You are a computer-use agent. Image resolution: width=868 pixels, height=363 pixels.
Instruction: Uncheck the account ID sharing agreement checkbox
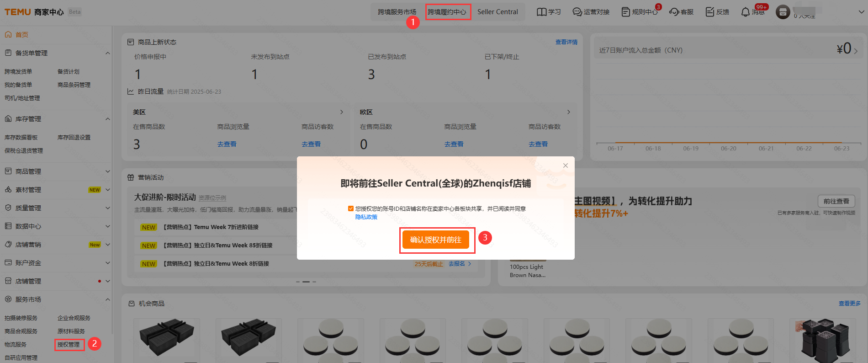tap(351, 208)
